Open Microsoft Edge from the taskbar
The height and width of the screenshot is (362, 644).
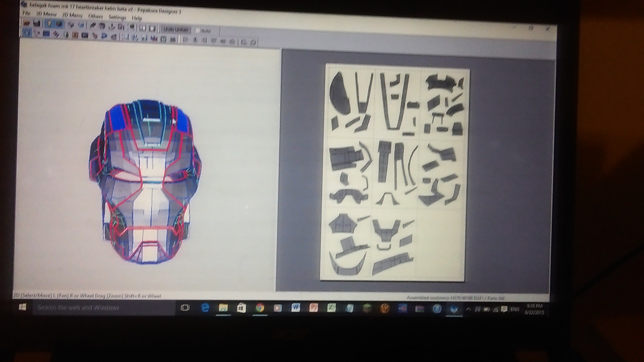click(x=205, y=308)
